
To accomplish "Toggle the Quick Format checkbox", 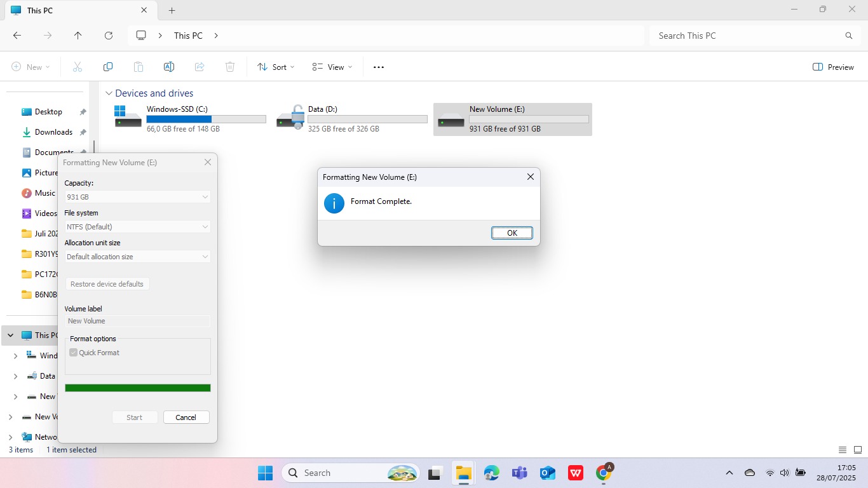I will coord(74,353).
